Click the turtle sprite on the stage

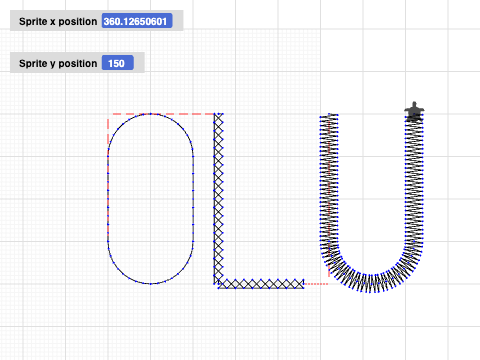click(x=414, y=111)
